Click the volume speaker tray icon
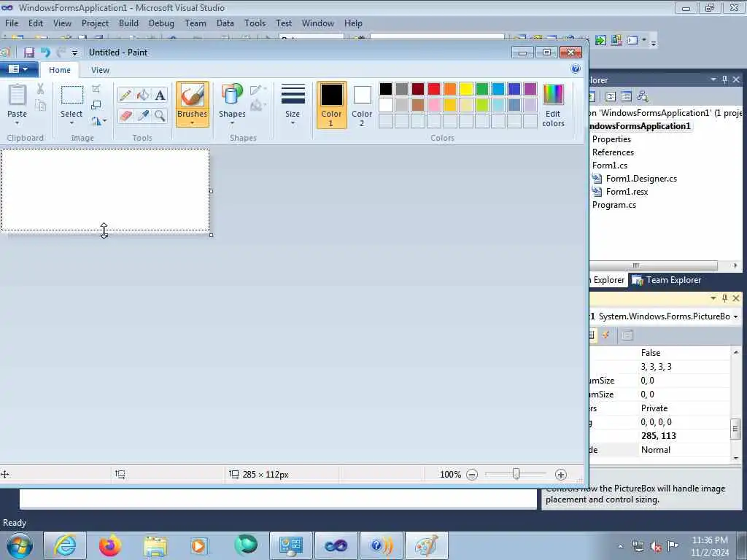Viewport: 747px width, 560px height. pos(656,547)
